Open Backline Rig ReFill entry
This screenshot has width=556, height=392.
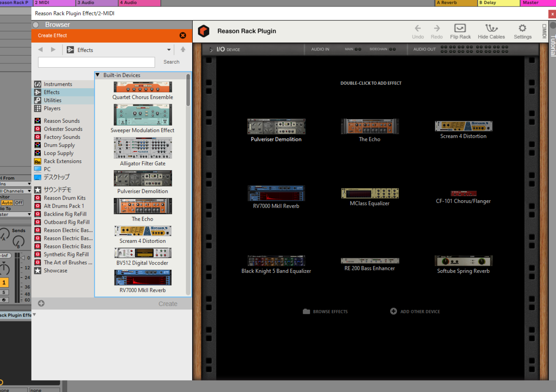pyautogui.click(x=65, y=214)
